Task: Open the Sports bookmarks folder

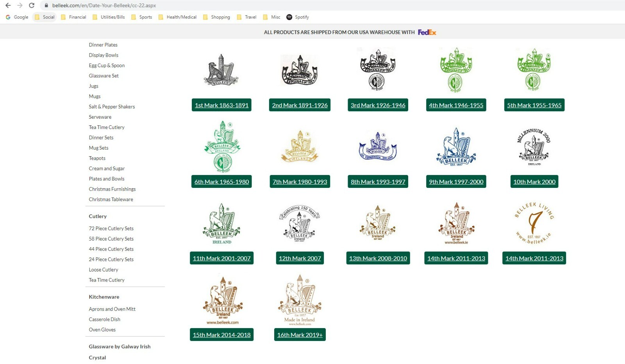Action: tap(141, 17)
